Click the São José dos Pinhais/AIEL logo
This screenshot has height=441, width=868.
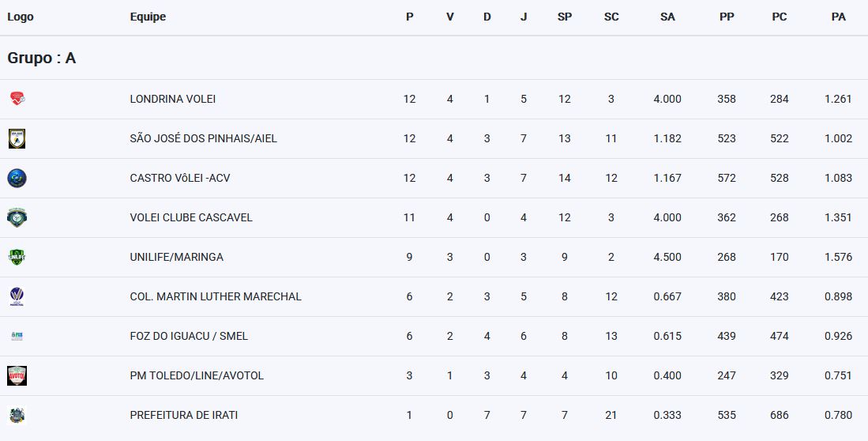(x=17, y=138)
